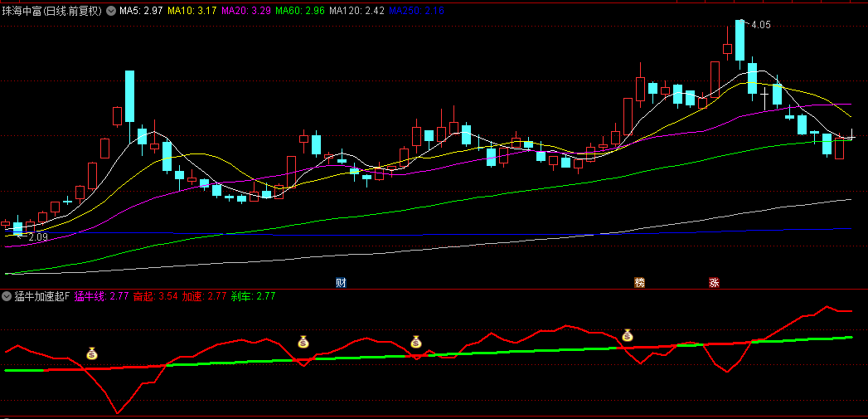
Task: Select the third money bag from the left
Action: 416,342
